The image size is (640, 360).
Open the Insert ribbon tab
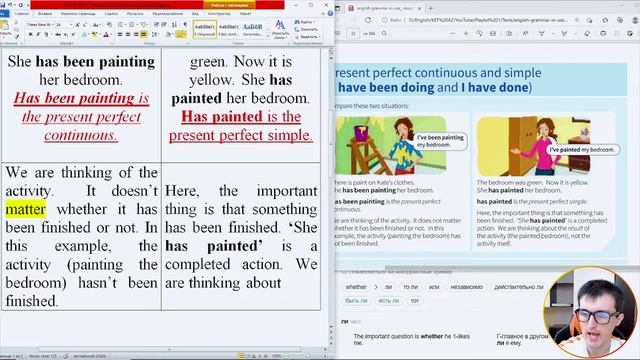(45, 13)
